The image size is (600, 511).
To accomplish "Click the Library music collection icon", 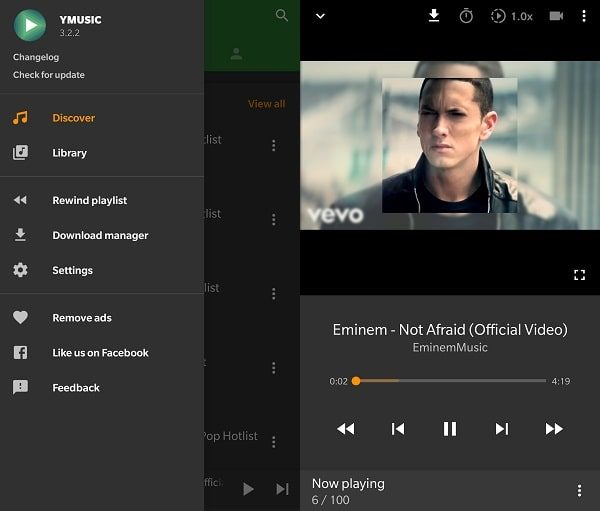I will [20, 152].
